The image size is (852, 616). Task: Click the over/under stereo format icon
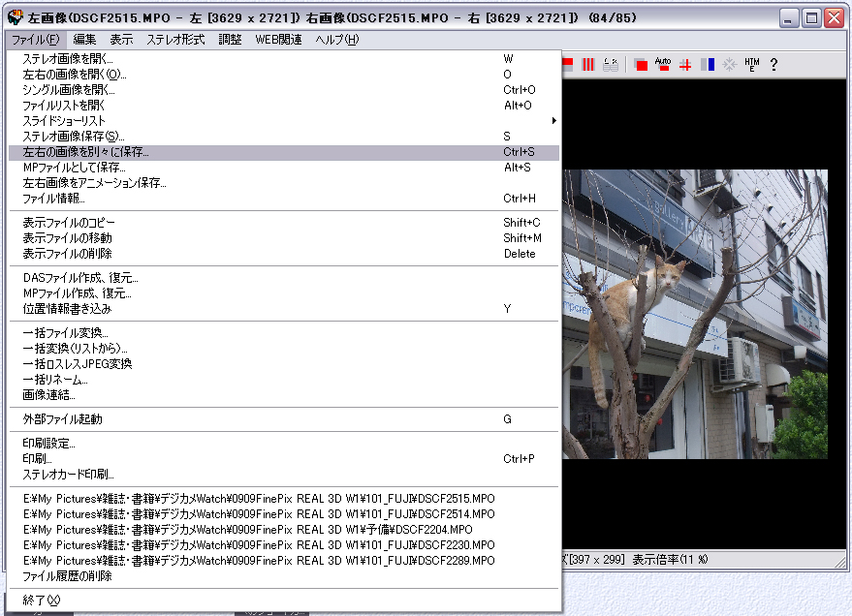[x=567, y=63]
